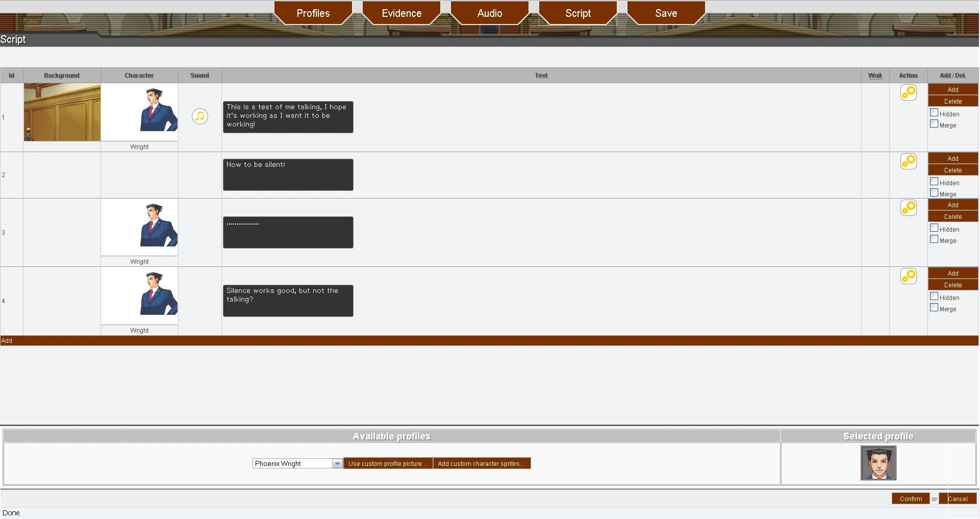Delete script row 3
Image resolution: width=980 pixels, height=519 pixels.
(x=952, y=217)
